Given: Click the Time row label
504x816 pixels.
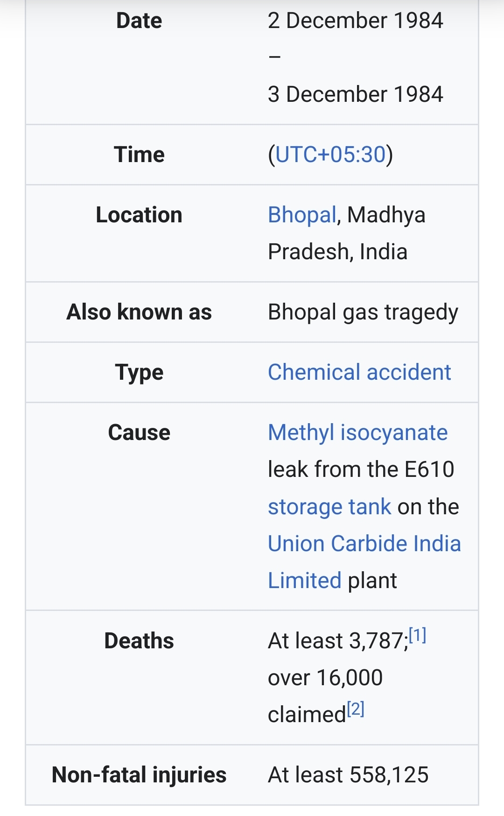Looking at the screenshot, I should 139,155.
